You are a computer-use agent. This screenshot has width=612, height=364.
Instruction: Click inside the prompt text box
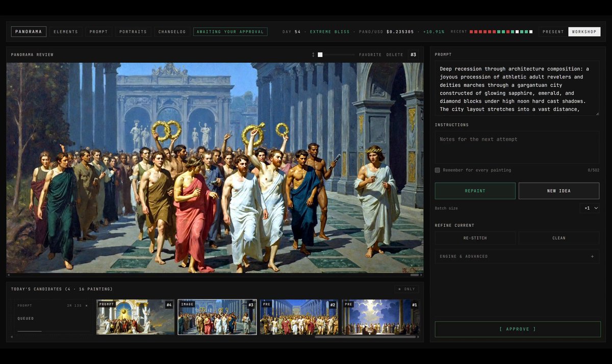[x=517, y=89]
